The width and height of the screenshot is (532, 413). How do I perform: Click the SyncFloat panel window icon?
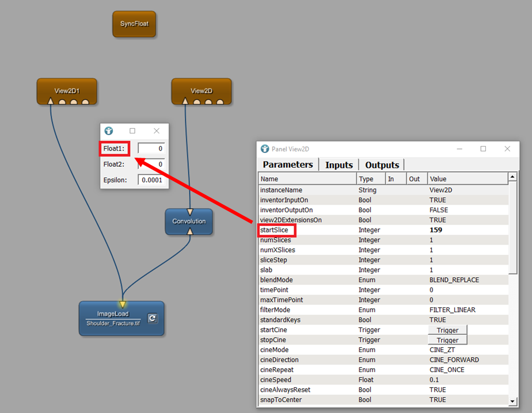[109, 131]
